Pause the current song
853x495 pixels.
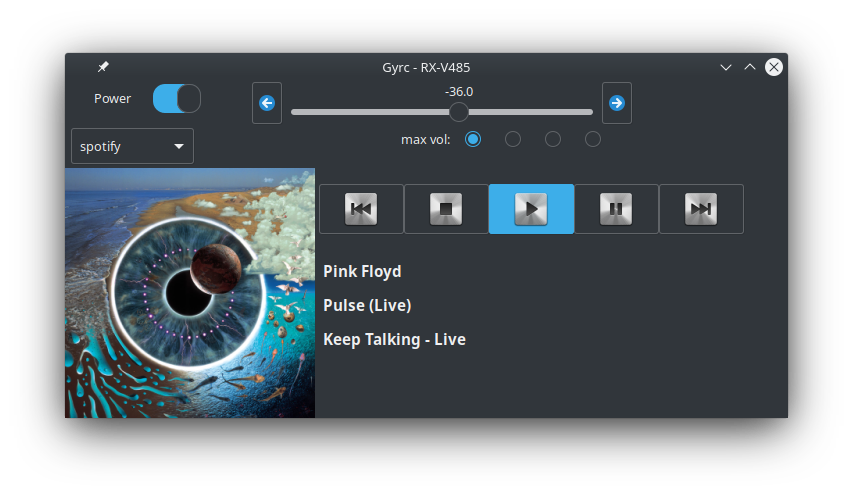(x=616, y=209)
